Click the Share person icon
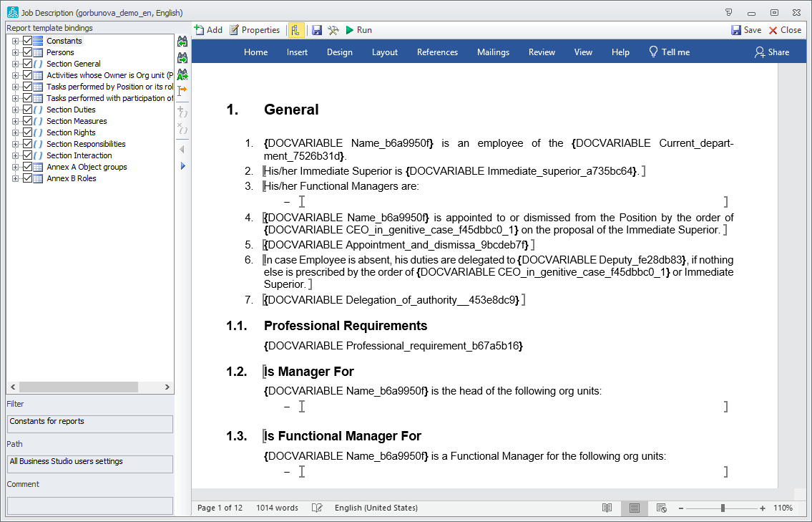The width and height of the screenshot is (812, 522). click(x=759, y=52)
